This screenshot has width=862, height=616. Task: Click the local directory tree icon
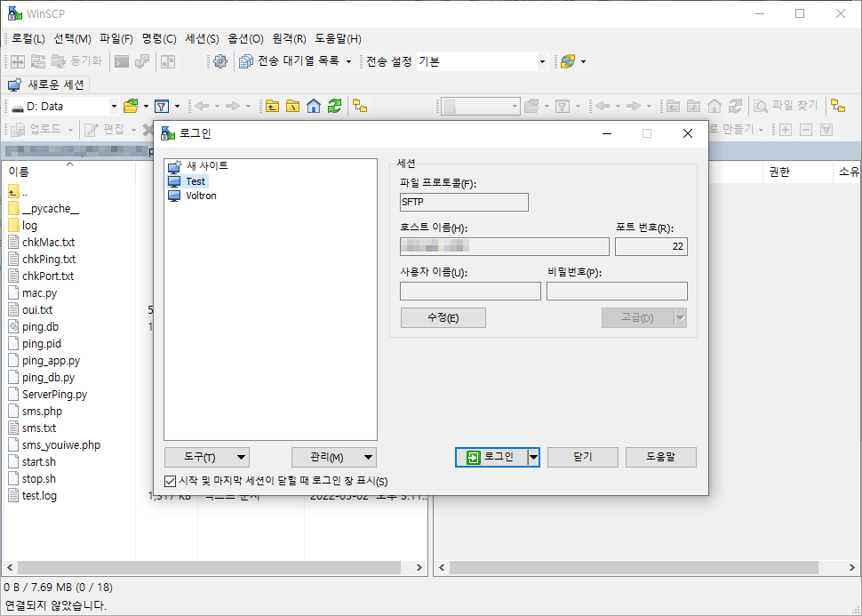[360, 106]
